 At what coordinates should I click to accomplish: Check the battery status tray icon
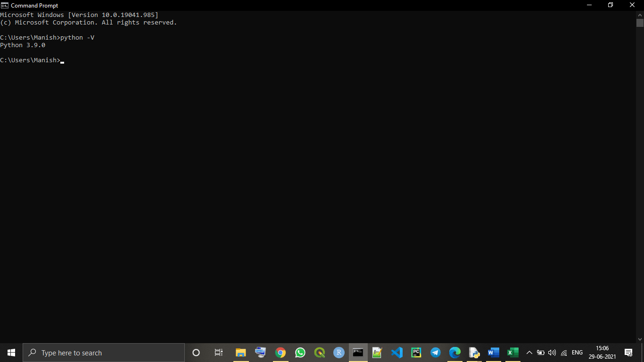541,353
